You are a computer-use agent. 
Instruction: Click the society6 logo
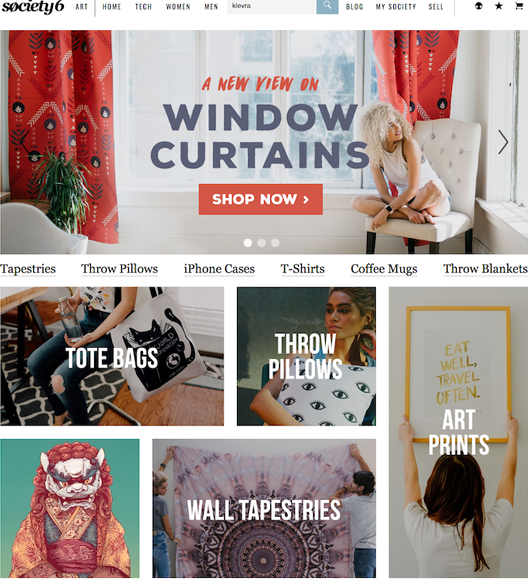point(33,7)
